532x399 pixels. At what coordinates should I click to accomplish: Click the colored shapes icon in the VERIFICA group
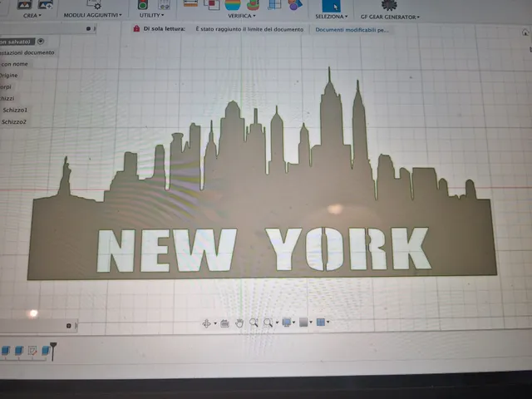[x=295, y=4]
